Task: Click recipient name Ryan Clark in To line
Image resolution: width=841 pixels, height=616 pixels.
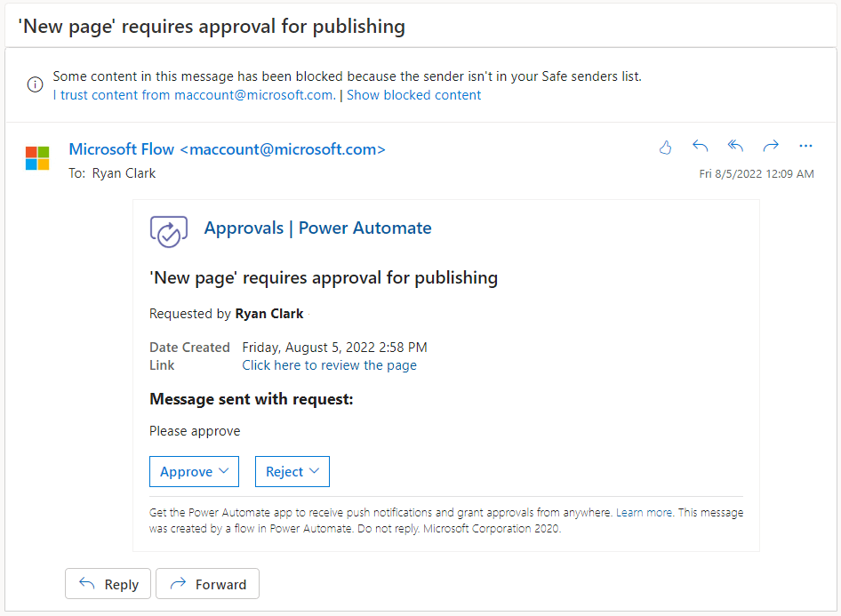Action: (124, 173)
